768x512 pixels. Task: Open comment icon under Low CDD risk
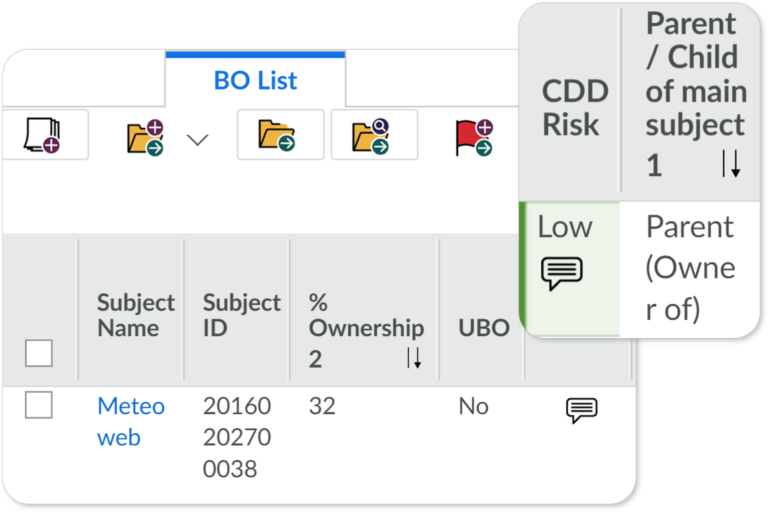coord(561,272)
